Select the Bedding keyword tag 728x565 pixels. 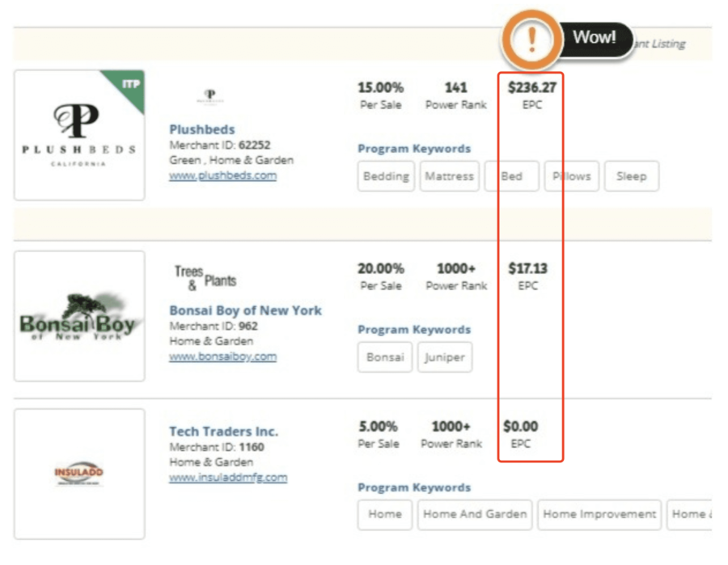[x=386, y=176]
